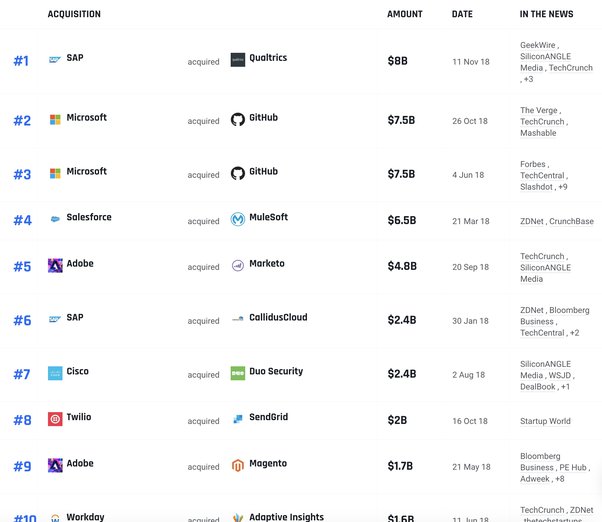Click the SendGrid logo icon

tap(237, 419)
